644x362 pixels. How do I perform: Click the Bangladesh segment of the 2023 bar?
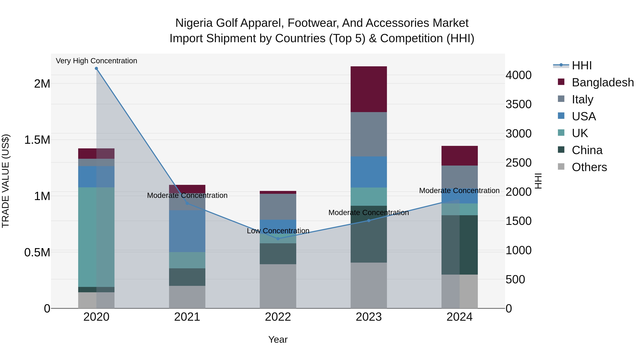369,89
